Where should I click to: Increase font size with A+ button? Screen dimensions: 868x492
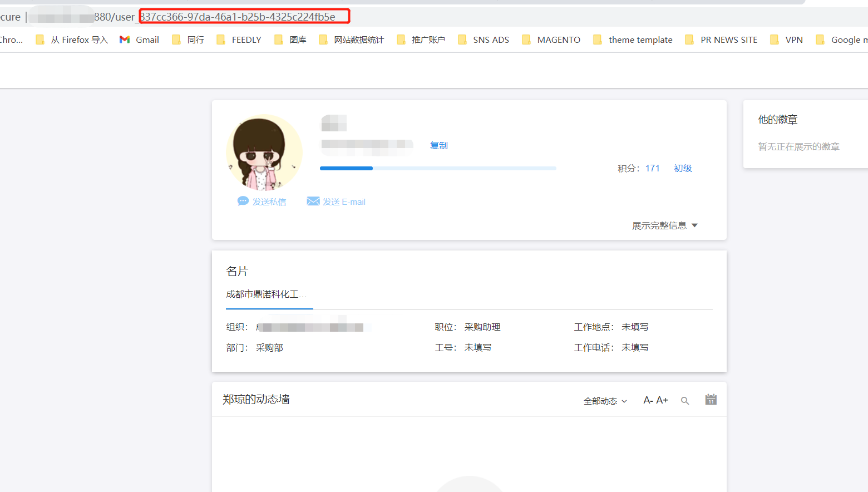coord(662,400)
